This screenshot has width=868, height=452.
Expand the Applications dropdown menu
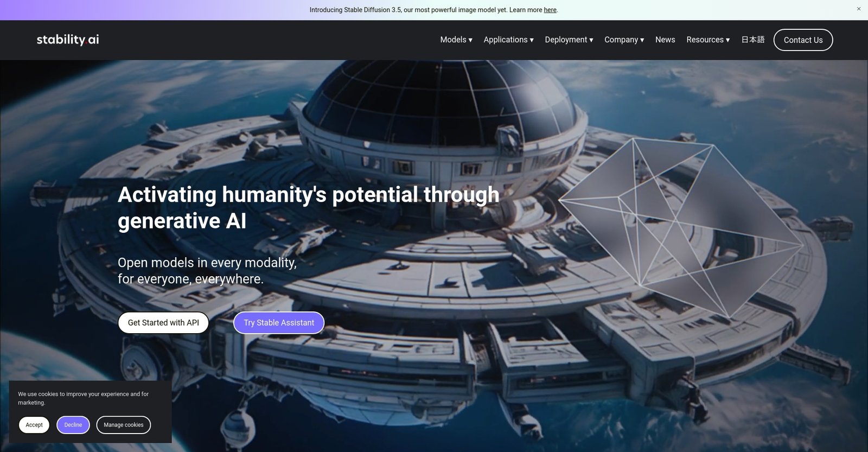pos(508,40)
